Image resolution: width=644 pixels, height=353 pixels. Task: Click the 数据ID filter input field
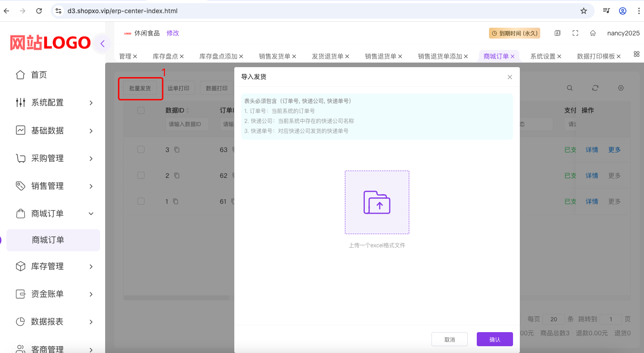[x=187, y=124]
